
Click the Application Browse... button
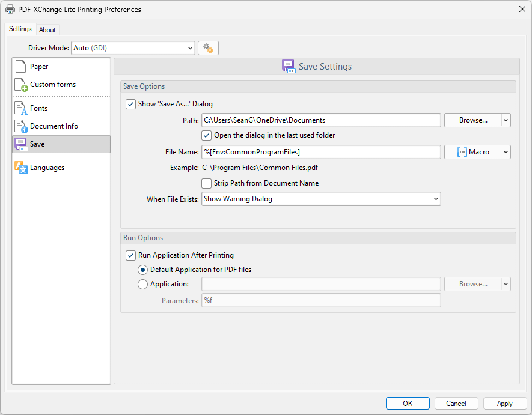pyautogui.click(x=473, y=284)
